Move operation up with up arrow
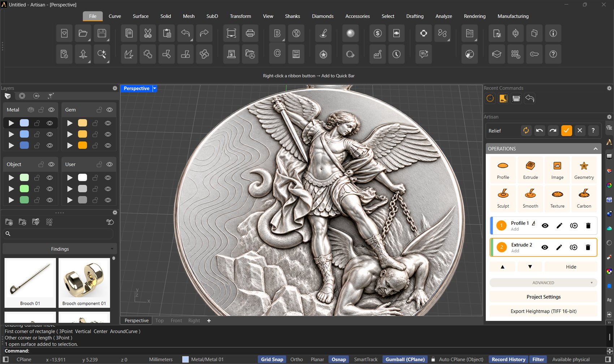The width and height of the screenshot is (614, 364). click(502, 267)
